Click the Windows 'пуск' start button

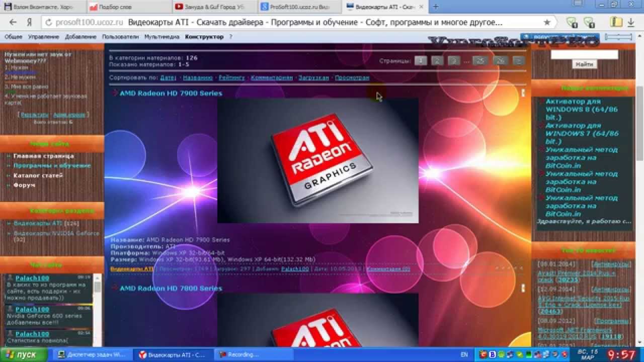point(24,354)
